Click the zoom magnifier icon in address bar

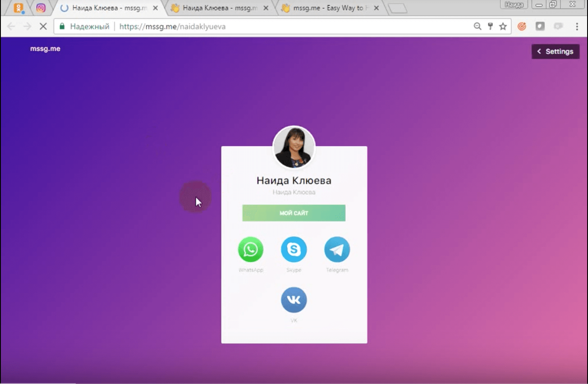478,27
